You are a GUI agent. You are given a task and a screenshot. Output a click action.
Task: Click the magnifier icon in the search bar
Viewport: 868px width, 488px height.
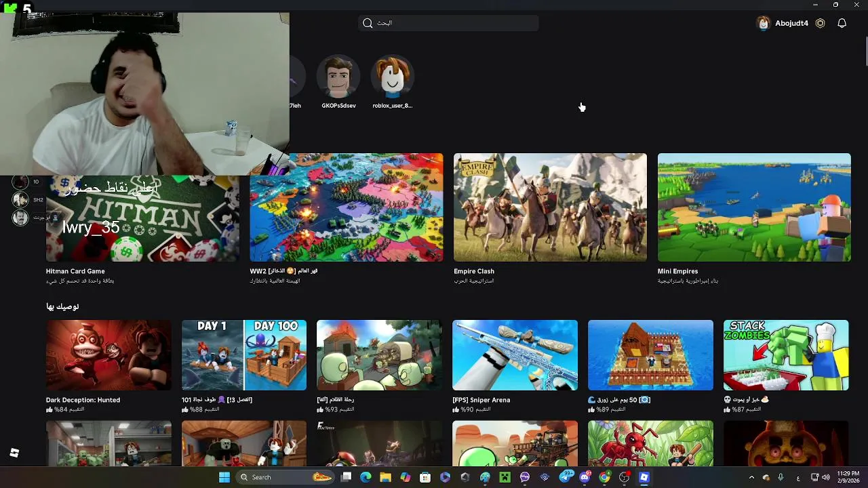pos(368,23)
